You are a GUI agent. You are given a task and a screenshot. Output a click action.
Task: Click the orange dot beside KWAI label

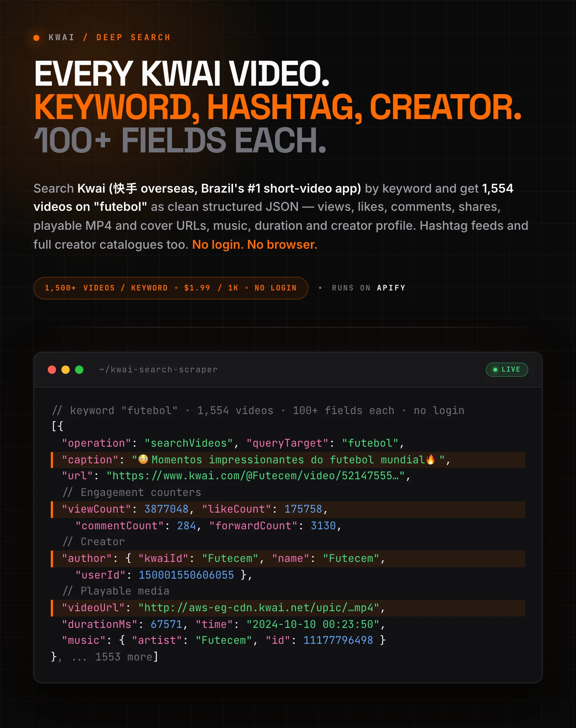pos(36,38)
